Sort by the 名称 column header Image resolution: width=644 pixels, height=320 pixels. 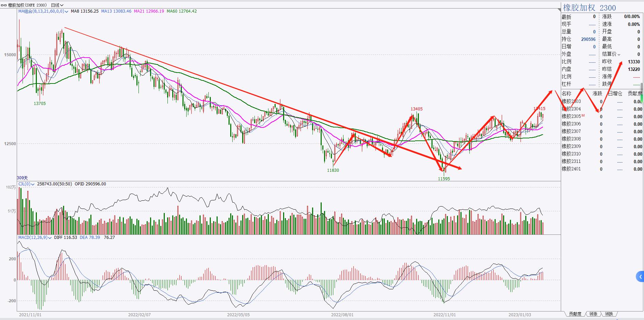coord(566,93)
